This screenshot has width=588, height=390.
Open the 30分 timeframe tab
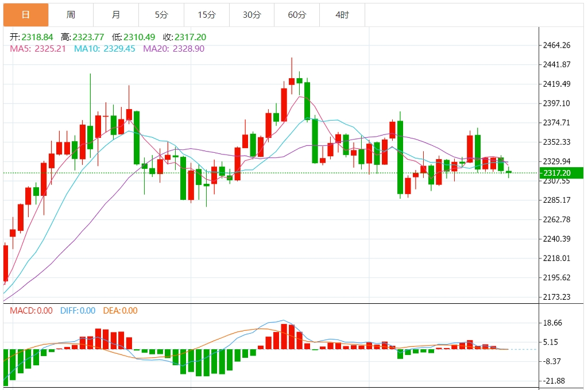coord(252,15)
